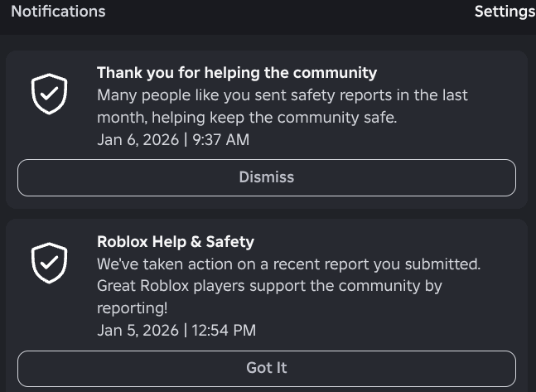Select the 'Roblox Help & Safety' title
This screenshot has height=392, width=536.
[176, 242]
